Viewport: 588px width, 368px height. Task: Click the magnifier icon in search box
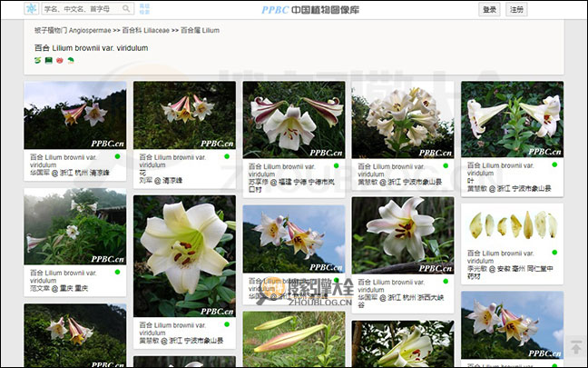coord(126,9)
